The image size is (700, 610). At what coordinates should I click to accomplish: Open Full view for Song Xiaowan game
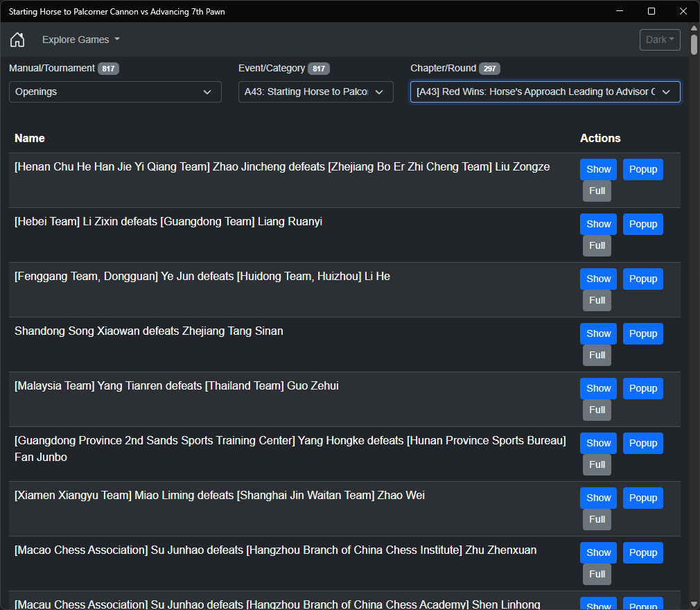597,356
